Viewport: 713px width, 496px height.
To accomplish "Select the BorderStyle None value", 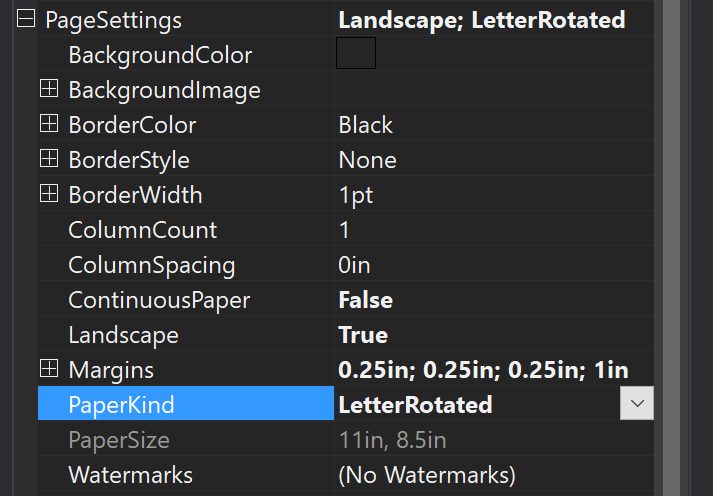I will point(368,160).
